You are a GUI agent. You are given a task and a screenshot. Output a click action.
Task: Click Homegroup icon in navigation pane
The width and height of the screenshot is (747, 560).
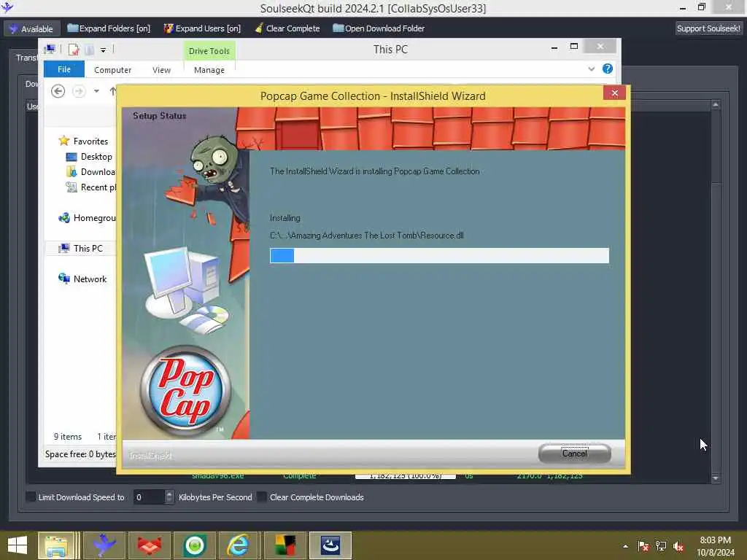click(x=64, y=218)
